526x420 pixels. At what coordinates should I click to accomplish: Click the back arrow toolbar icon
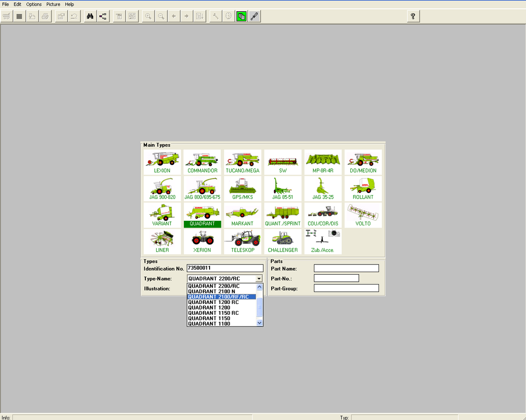click(x=174, y=16)
